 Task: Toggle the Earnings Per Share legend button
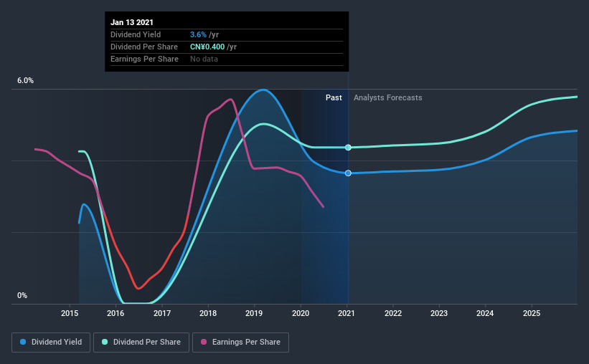click(x=240, y=343)
